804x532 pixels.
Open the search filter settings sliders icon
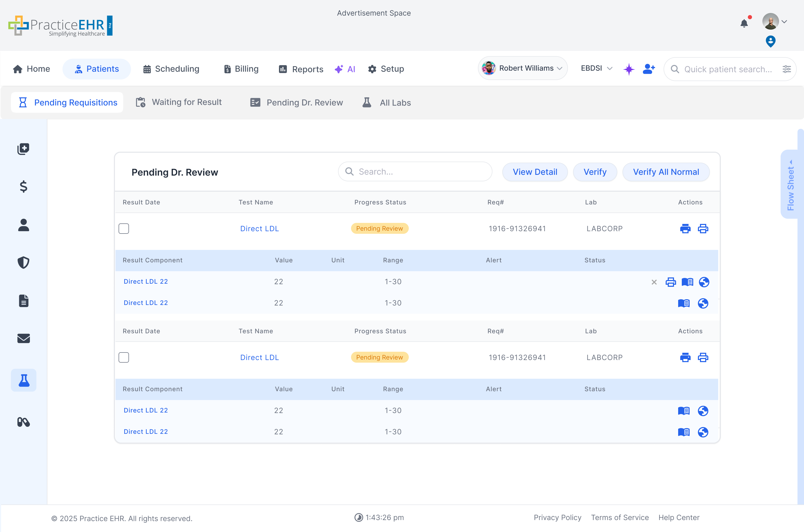pyautogui.click(x=786, y=69)
